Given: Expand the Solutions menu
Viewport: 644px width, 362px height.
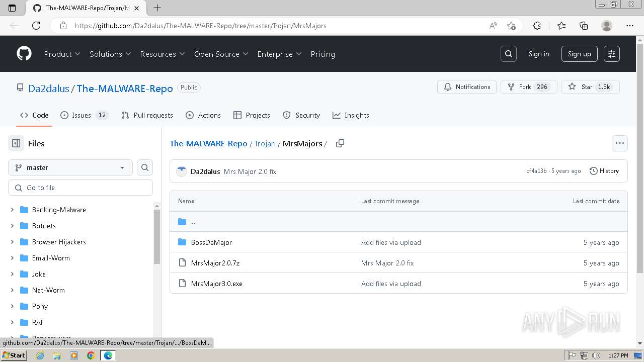Looking at the screenshot, I should coord(110,54).
